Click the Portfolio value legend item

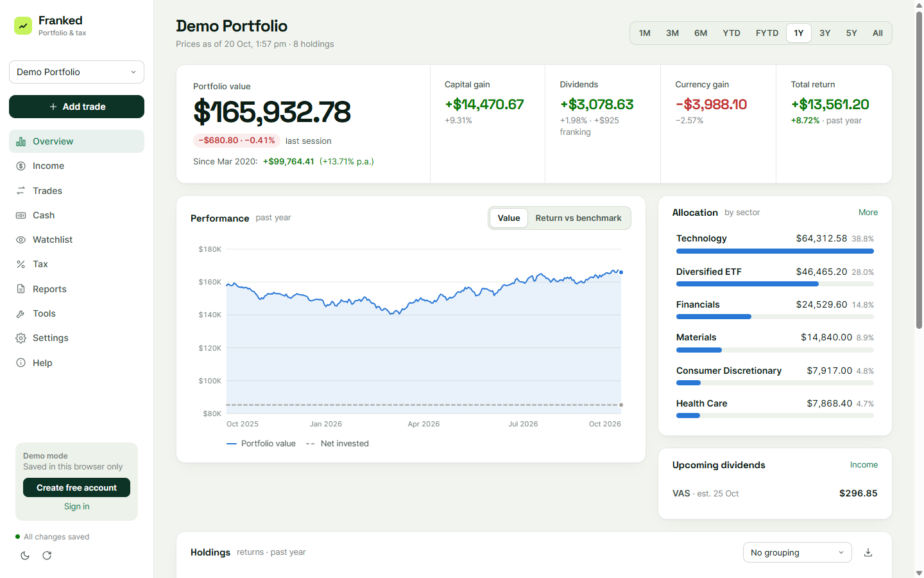pyautogui.click(x=261, y=443)
